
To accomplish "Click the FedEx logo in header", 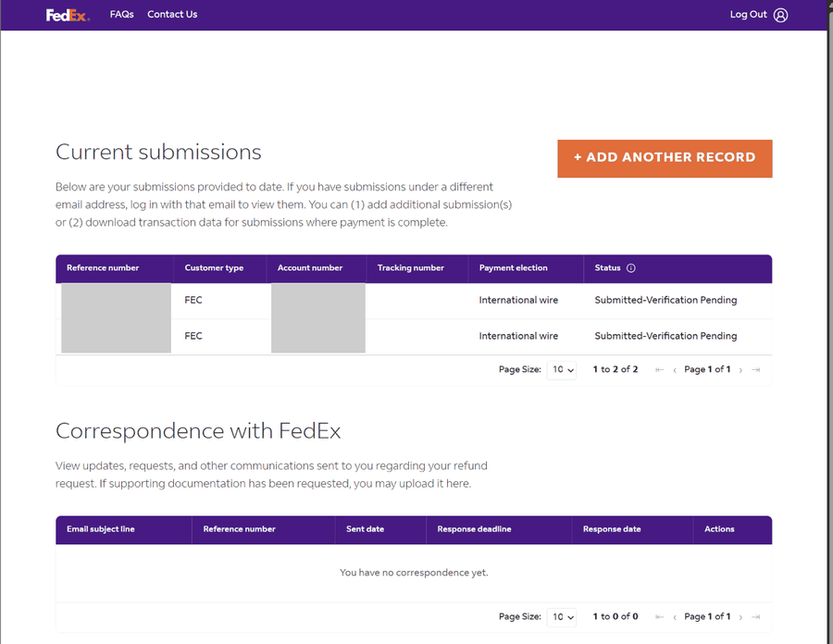I will [68, 15].
